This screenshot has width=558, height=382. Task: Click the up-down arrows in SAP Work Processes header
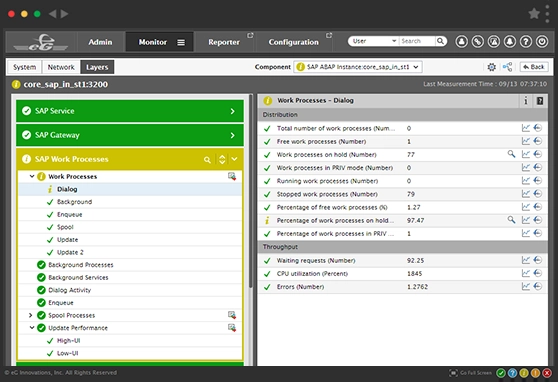click(222, 159)
